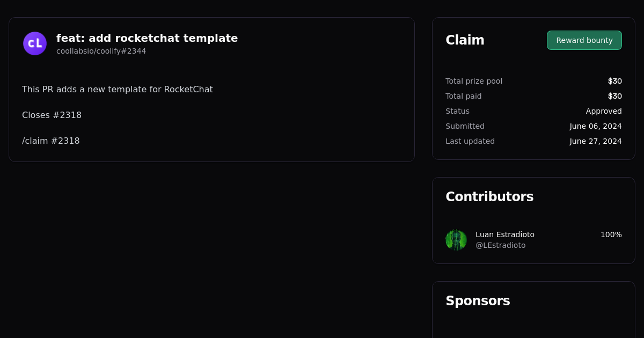The height and width of the screenshot is (338, 644).
Task: Click the June 27, 2024 last updated date
Action: click(596, 141)
